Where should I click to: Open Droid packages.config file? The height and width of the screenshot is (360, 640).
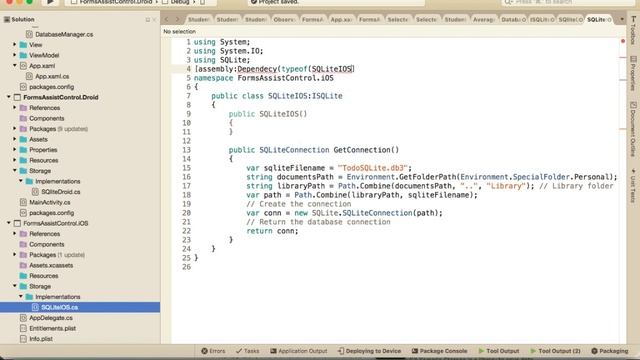[x=51, y=213]
